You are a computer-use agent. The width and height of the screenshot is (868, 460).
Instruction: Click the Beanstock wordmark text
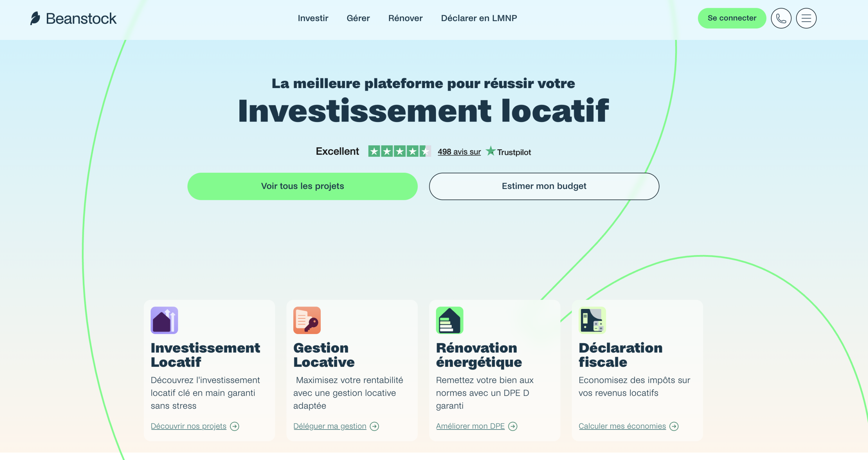(81, 19)
